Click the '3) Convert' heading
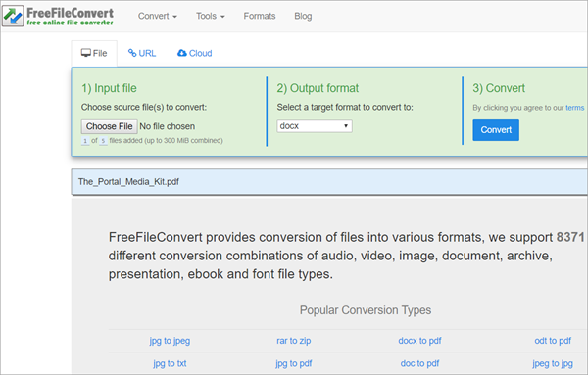This screenshot has width=588, height=375. 499,88
